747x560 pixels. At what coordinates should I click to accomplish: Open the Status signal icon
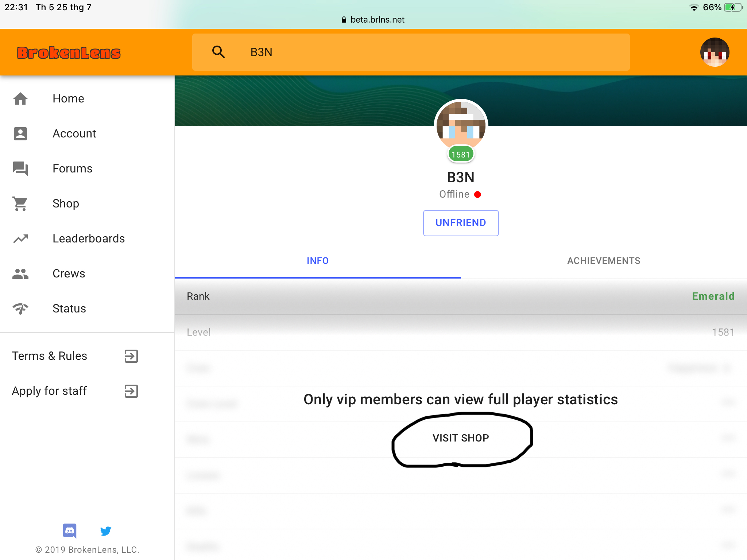pyautogui.click(x=20, y=308)
